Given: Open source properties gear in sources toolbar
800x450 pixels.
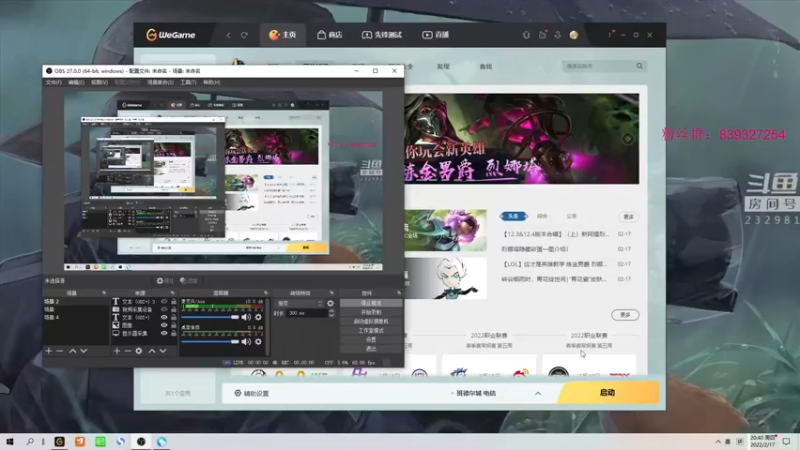Looking at the screenshot, I should pyautogui.click(x=139, y=351).
